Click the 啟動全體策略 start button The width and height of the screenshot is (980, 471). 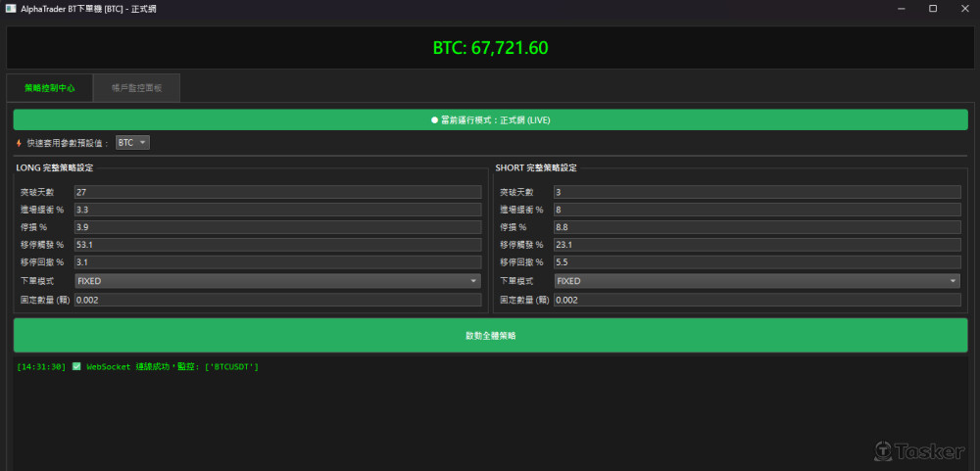tap(490, 335)
